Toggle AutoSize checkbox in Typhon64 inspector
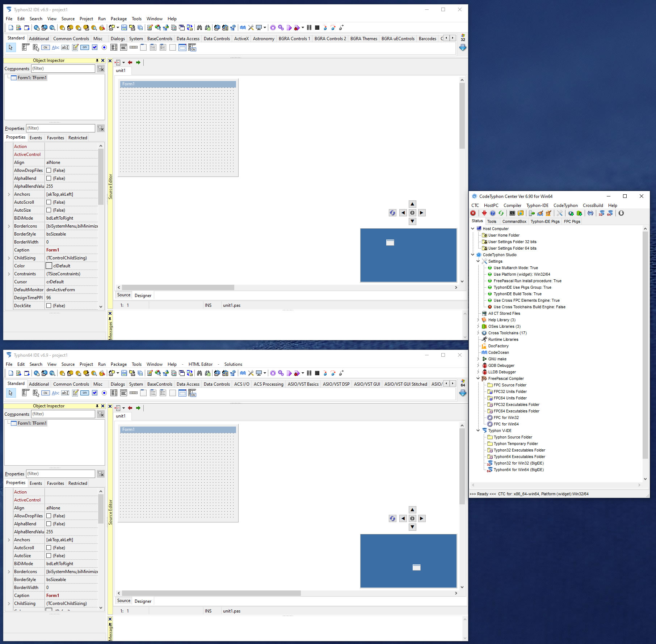The height and width of the screenshot is (644, 656). [x=49, y=556]
